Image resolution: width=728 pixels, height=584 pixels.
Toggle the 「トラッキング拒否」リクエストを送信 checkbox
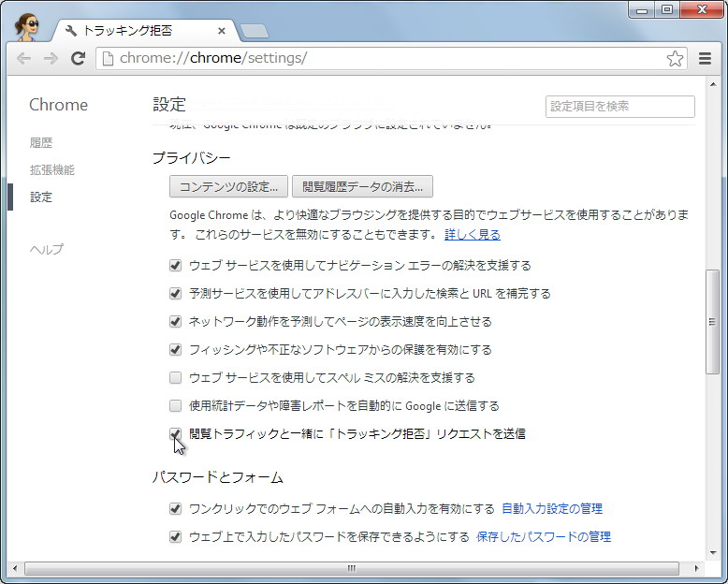[x=175, y=433]
